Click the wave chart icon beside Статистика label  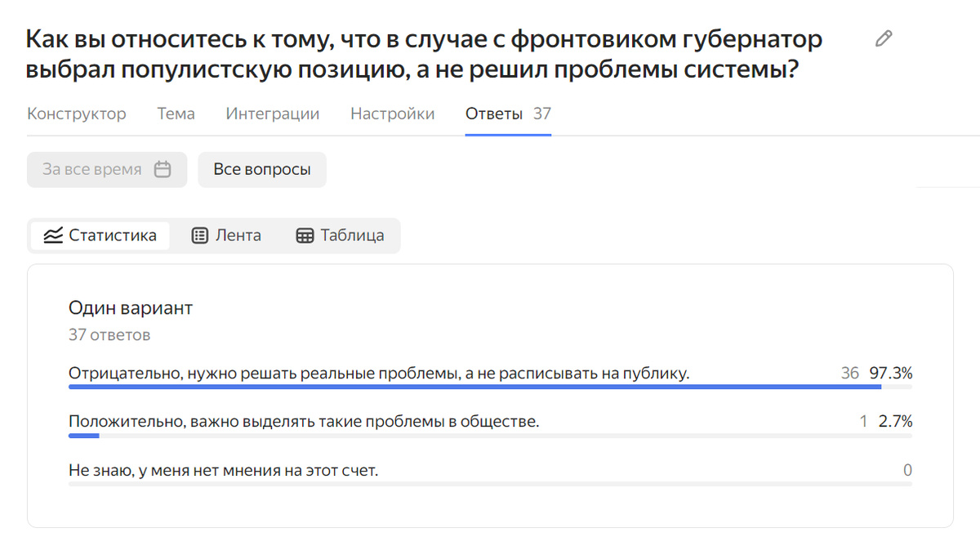(51, 235)
